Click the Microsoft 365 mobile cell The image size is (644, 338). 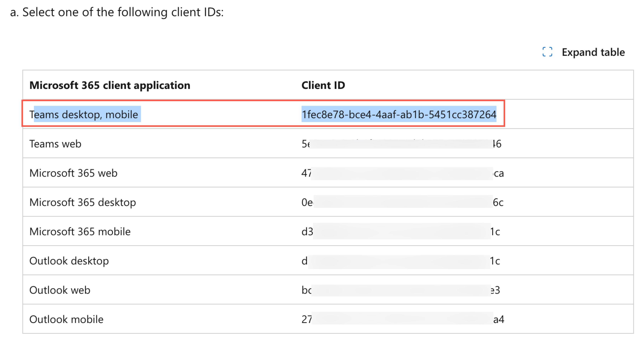coord(80,231)
